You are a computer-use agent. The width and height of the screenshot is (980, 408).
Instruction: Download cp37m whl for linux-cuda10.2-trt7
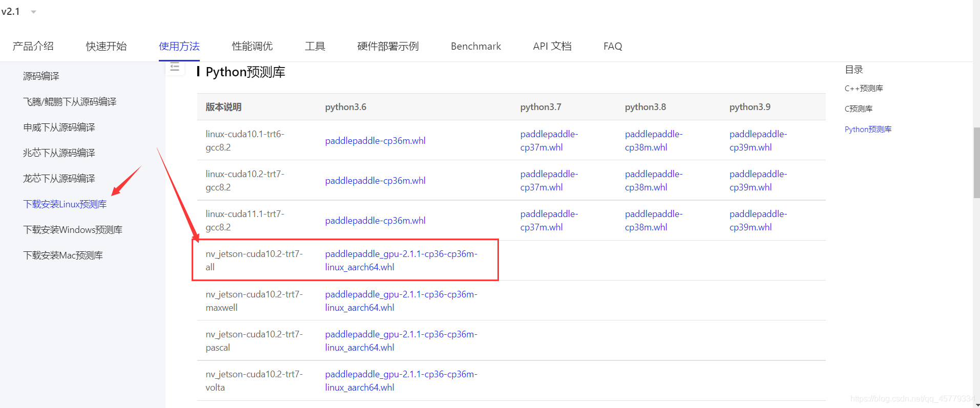pos(549,181)
